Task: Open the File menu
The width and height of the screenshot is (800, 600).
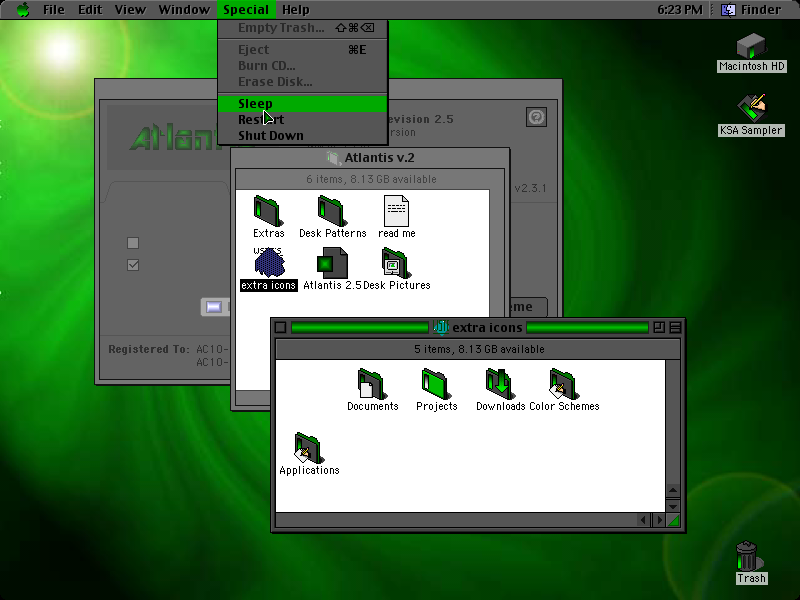Action: (x=54, y=10)
